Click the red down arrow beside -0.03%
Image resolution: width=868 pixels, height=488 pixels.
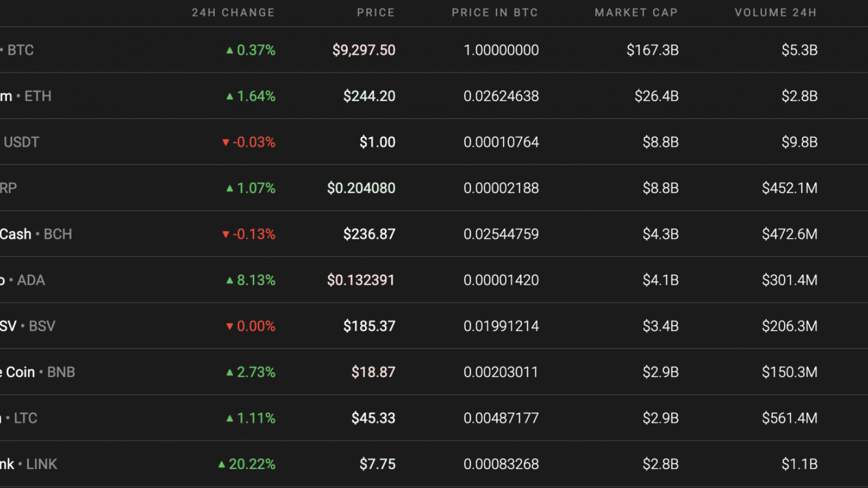(x=226, y=143)
